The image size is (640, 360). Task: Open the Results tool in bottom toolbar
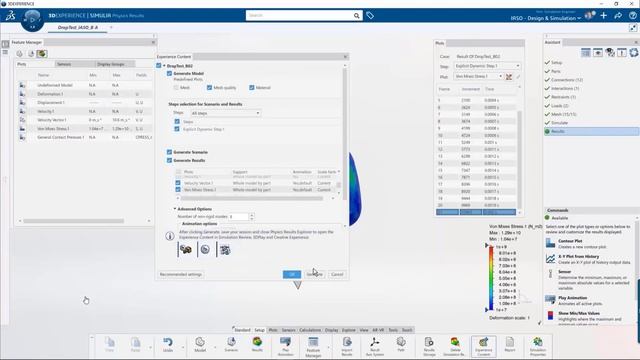point(257,345)
